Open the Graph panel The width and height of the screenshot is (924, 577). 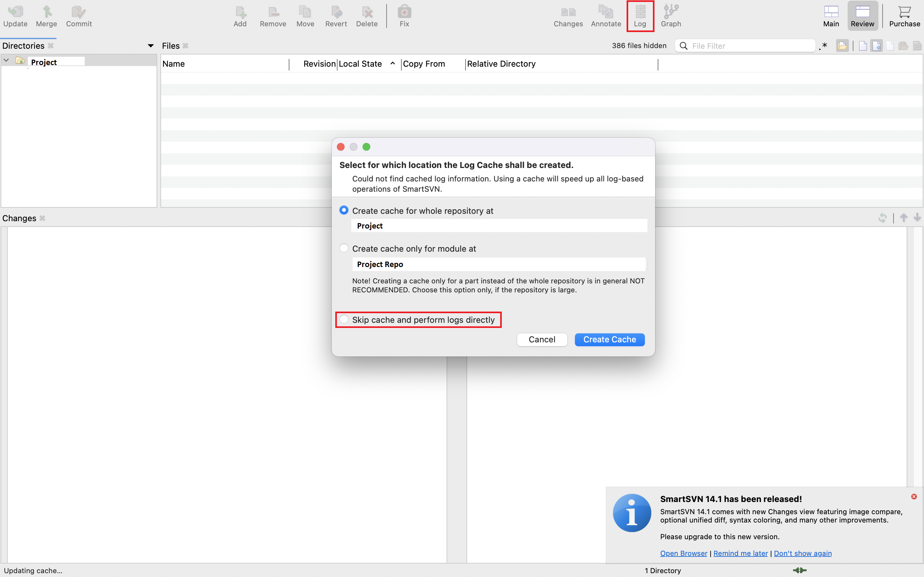coord(671,15)
